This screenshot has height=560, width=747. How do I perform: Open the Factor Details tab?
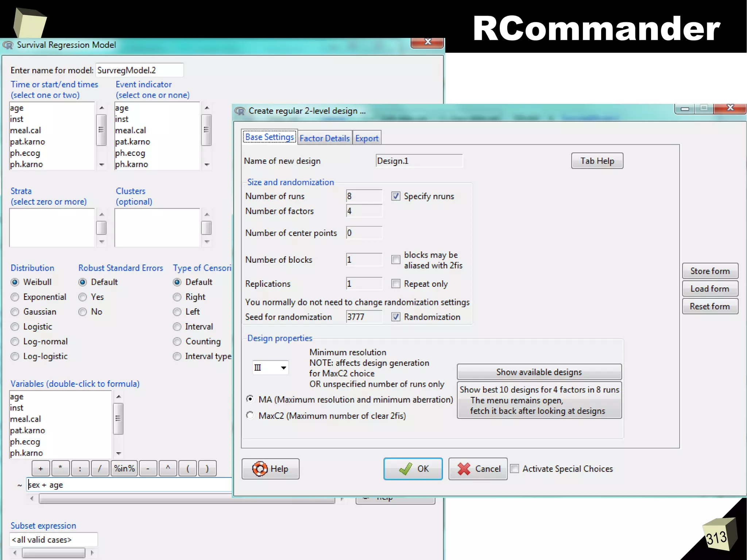[x=325, y=138]
